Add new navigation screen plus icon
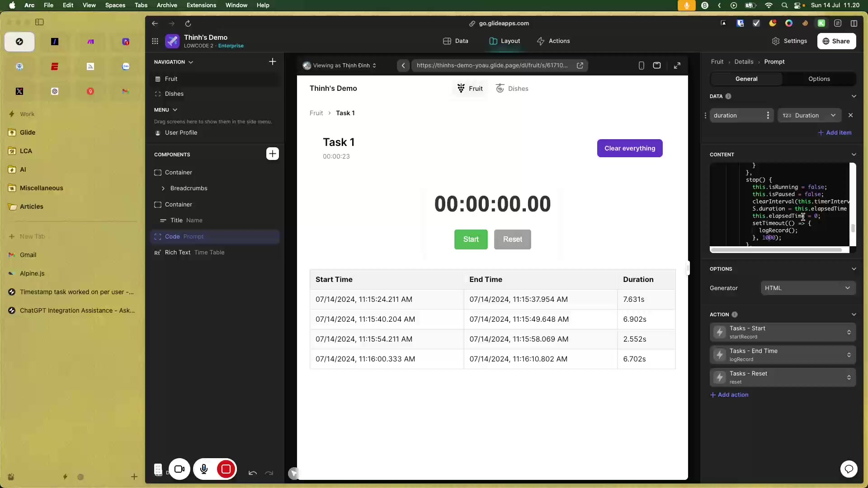 pyautogui.click(x=272, y=61)
